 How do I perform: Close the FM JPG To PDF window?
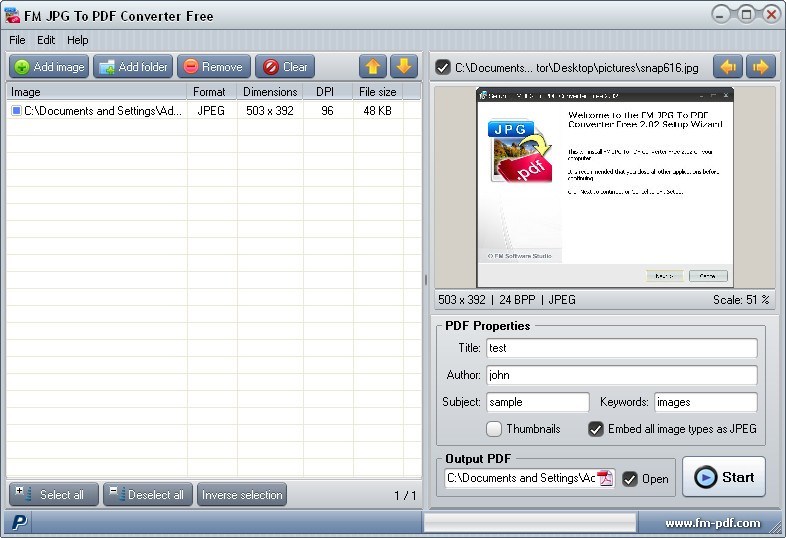point(771,15)
